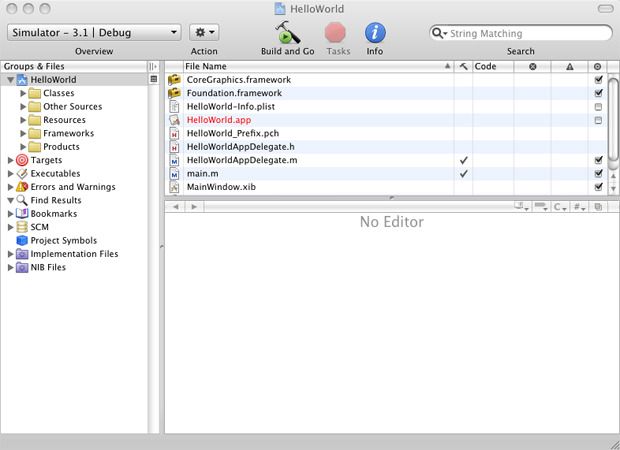Open the Action gear menu
This screenshot has height=450, width=620.
pyautogui.click(x=204, y=32)
